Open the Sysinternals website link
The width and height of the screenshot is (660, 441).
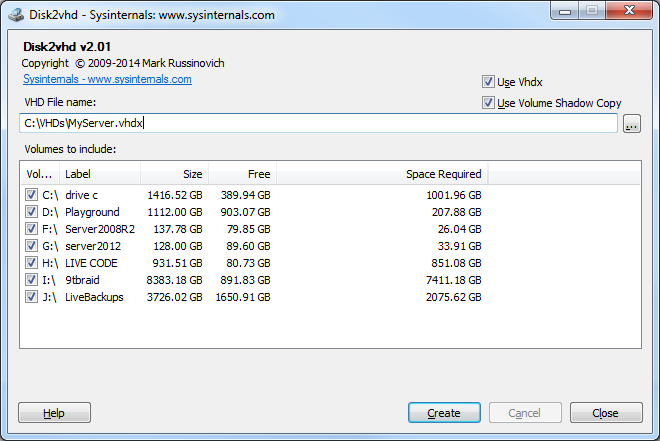click(x=107, y=80)
